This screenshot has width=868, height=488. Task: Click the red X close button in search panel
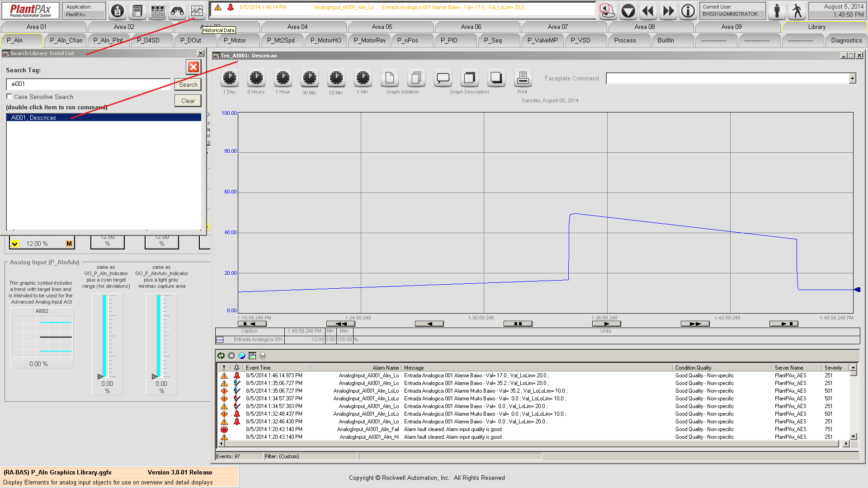(193, 67)
